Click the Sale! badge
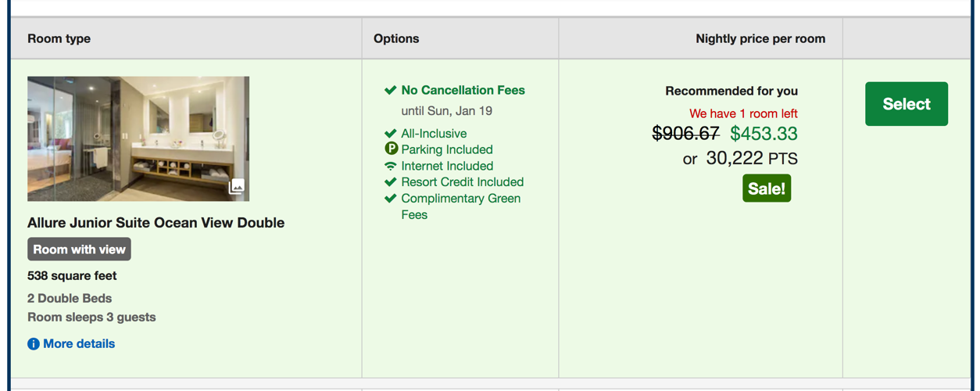The image size is (980, 391). tap(767, 188)
